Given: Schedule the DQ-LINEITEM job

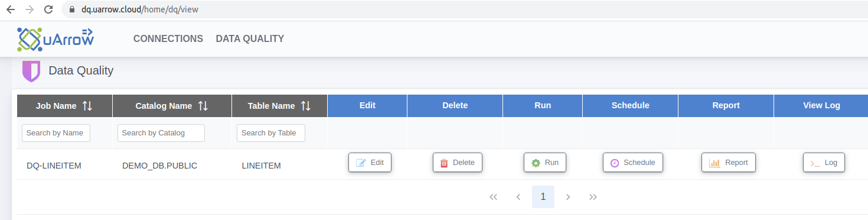Looking at the screenshot, I should click(633, 163).
